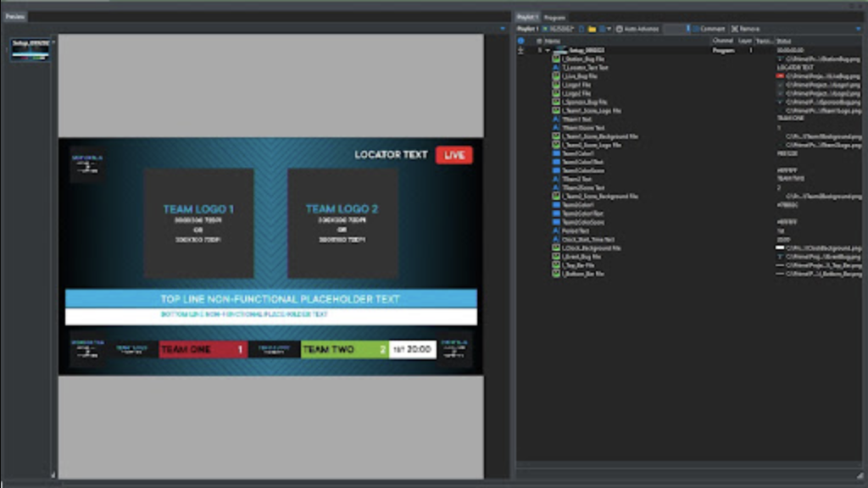Open a playlist using the yellow folder icon

[592, 28]
